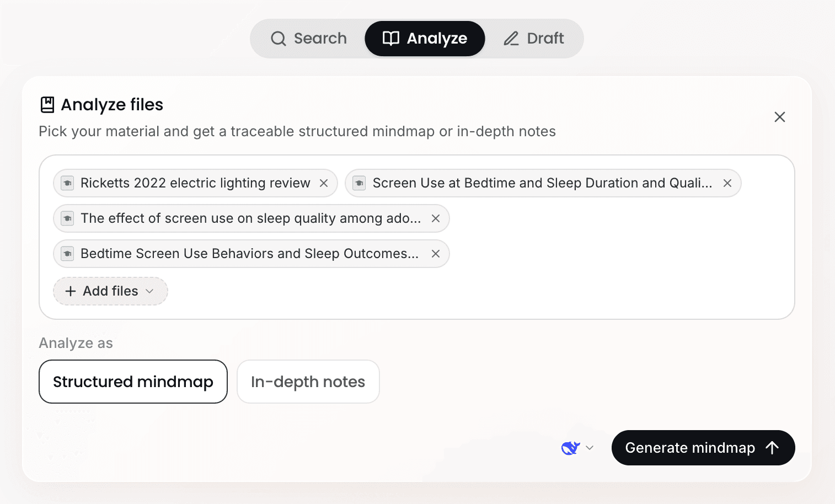The image size is (835, 504).
Task: Remove Screen Use at Bedtime file chip
Action: point(727,183)
